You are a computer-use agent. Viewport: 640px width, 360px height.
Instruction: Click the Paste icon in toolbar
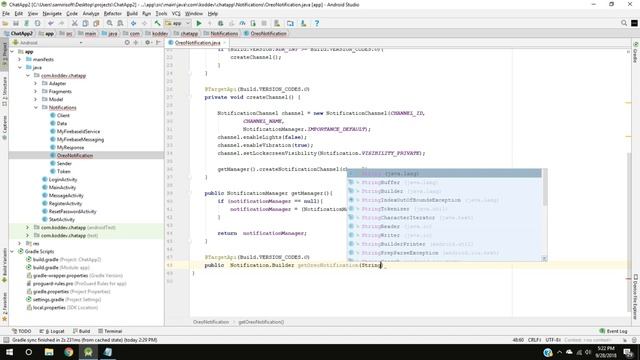coord(96,23)
